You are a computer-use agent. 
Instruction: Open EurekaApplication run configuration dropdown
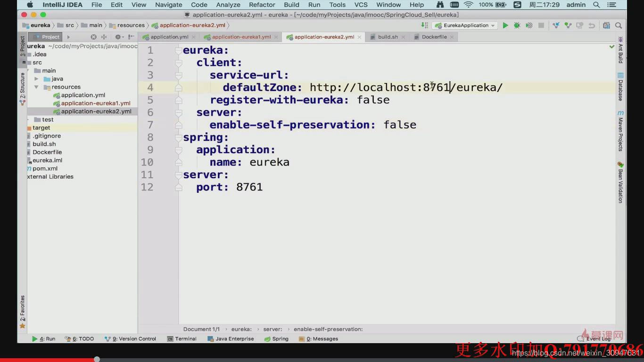click(x=465, y=25)
